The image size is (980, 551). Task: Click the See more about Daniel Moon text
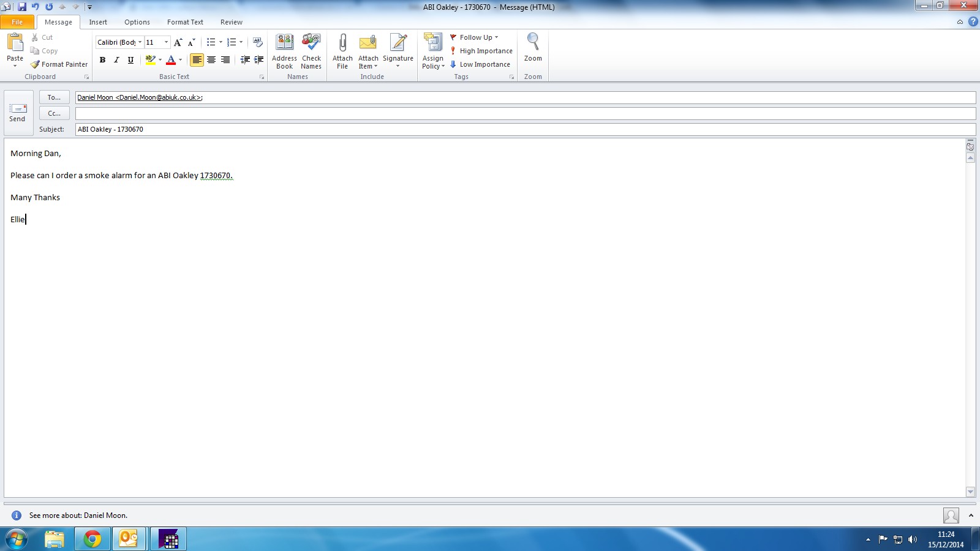pyautogui.click(x=78, y=515)
